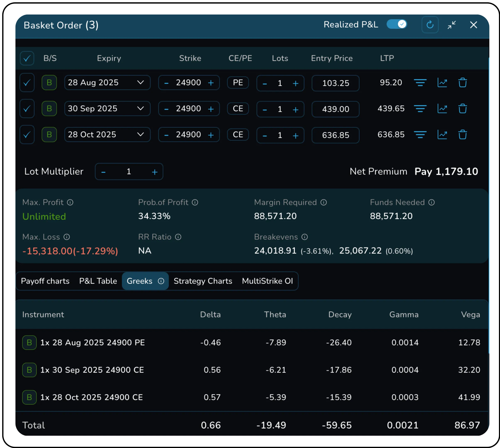This screenshot has height=448, width=500.
Task: Uncheck the 30 Sep 2025 leg row
Action: coord(27,108)
